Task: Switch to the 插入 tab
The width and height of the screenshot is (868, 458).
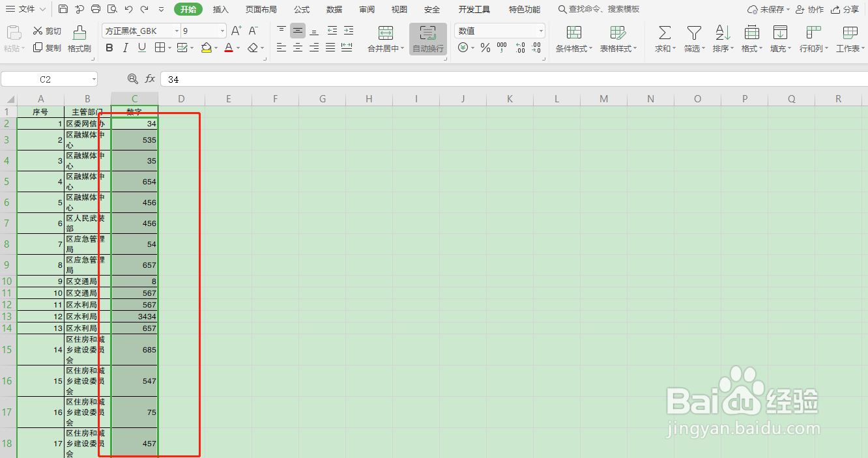Action: pos(221,9)
